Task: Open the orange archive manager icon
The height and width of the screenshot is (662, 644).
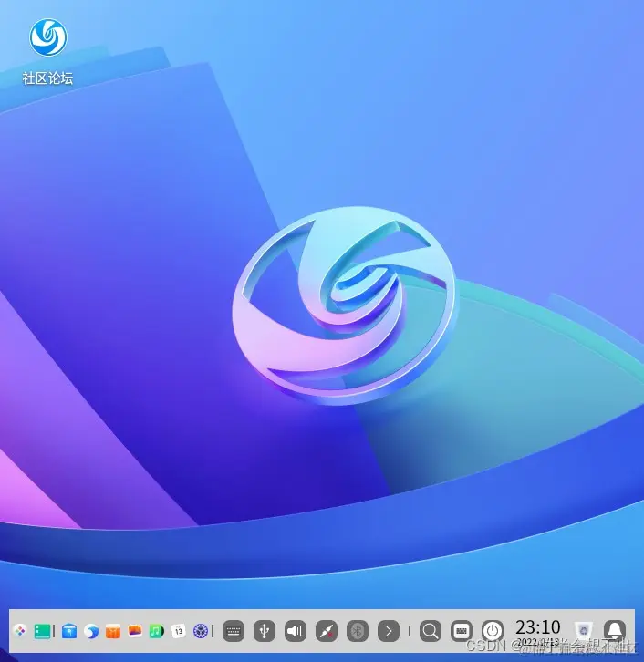Action: pyautogui.click(x=113, y=631)
